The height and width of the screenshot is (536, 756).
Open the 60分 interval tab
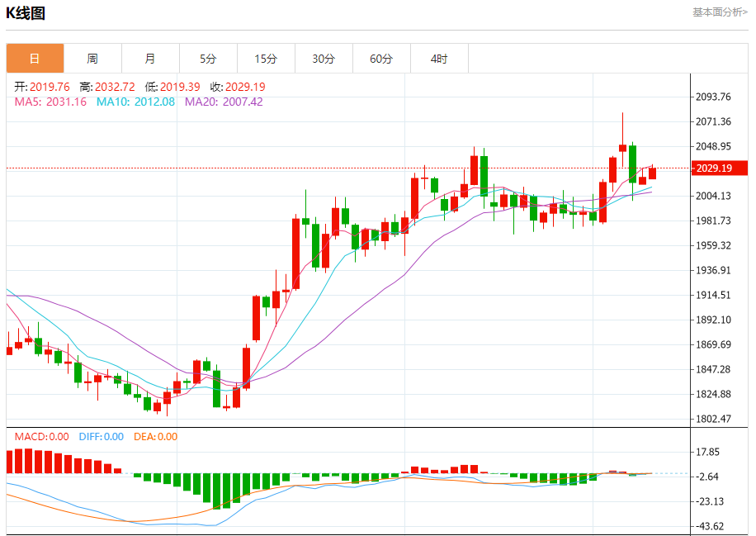(x=382, y=59)
